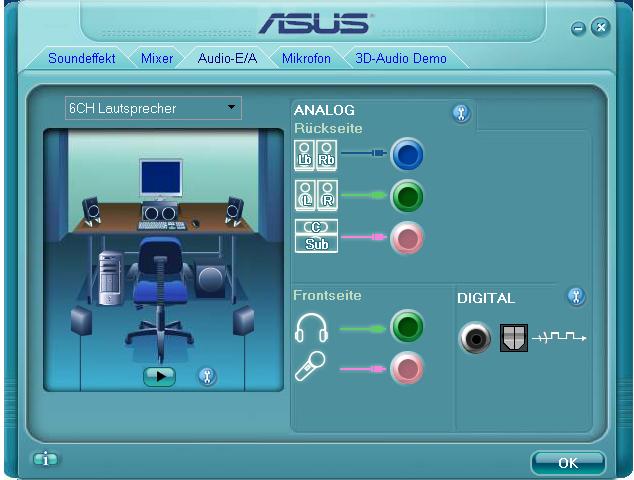Click the center speaker under the monitor
This screenshot has width=634, height=480.
tap(160, 212)
